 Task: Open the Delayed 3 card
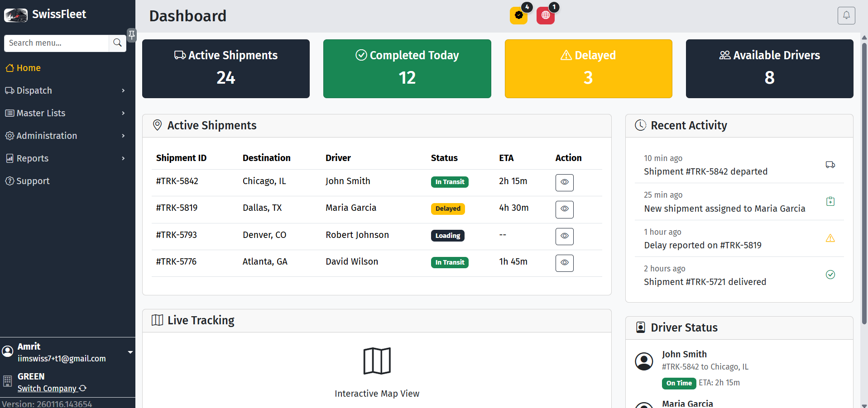coord(588,69)
